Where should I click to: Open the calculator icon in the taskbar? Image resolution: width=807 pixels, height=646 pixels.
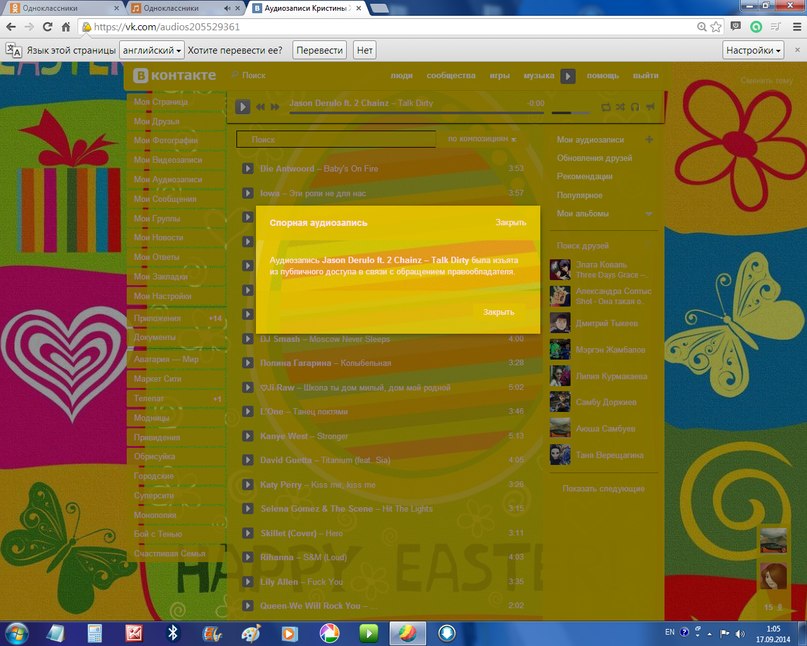pos(95,633)
